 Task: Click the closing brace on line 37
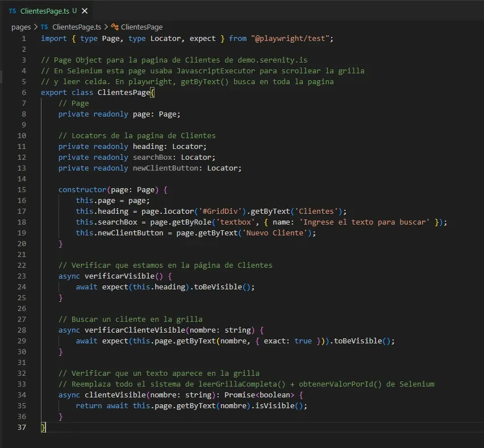[43, 427]
